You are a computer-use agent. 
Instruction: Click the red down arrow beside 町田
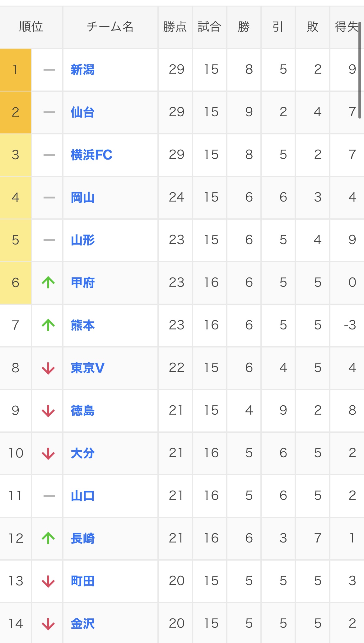[x=48, y=581]
